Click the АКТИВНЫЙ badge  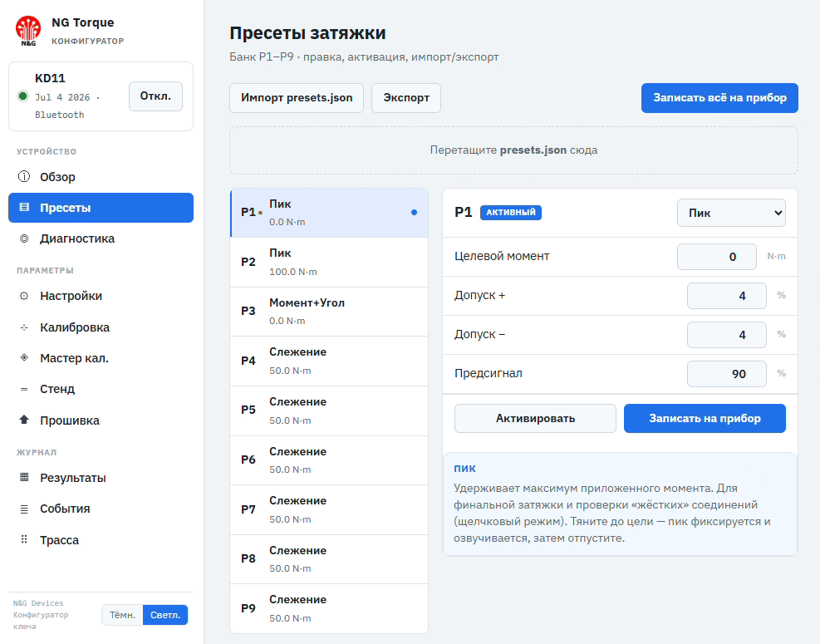point(511,212)
